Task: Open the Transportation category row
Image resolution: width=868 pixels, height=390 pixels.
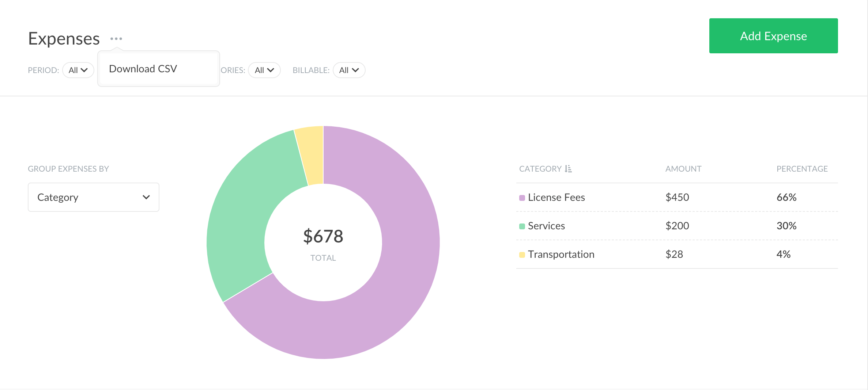Action: 561,255
